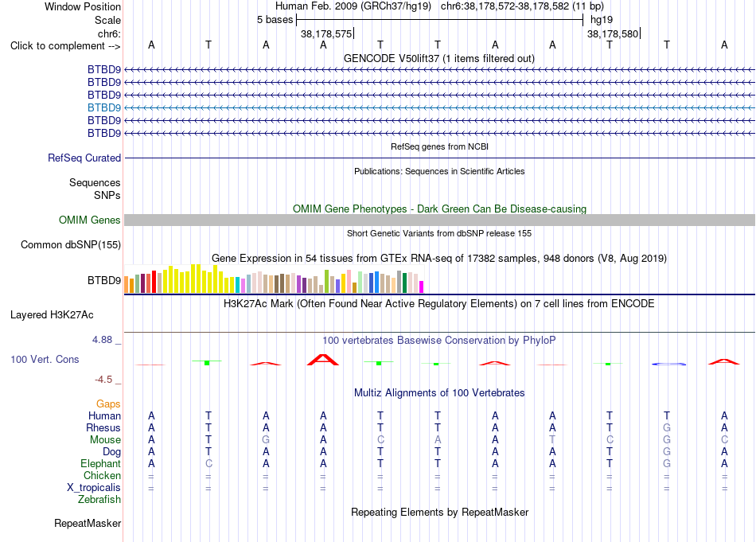Select the Zebrafish alignment row label
Viewport: 756px width, 542px height.
point(99,500)
